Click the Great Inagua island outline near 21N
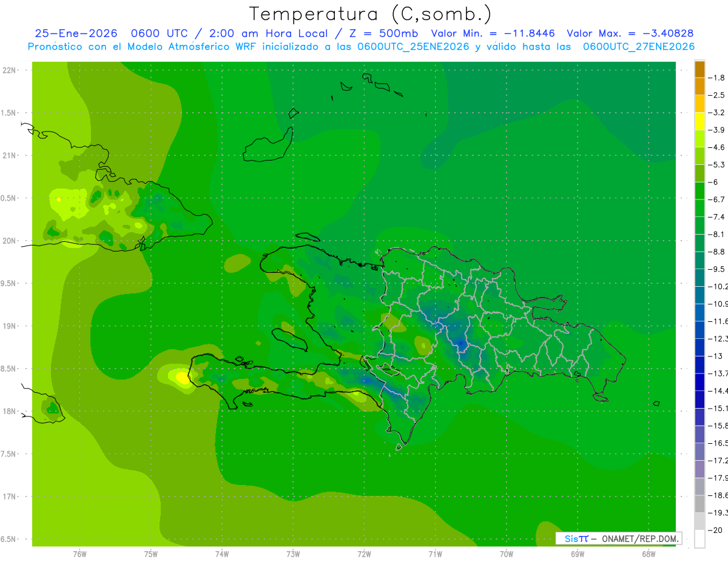Screen dimensions: 728x562 (x=268, y=144)
